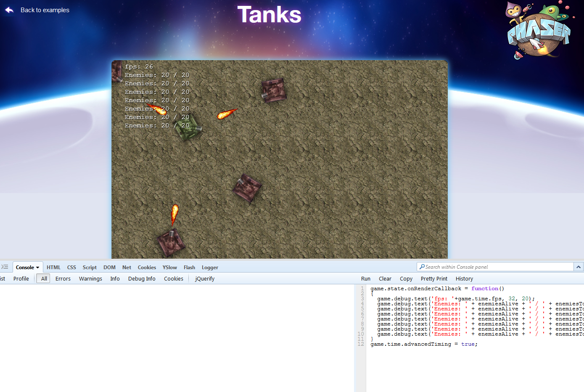
Task: Open the Flash panel tab
Action: (x=189, y=268)
